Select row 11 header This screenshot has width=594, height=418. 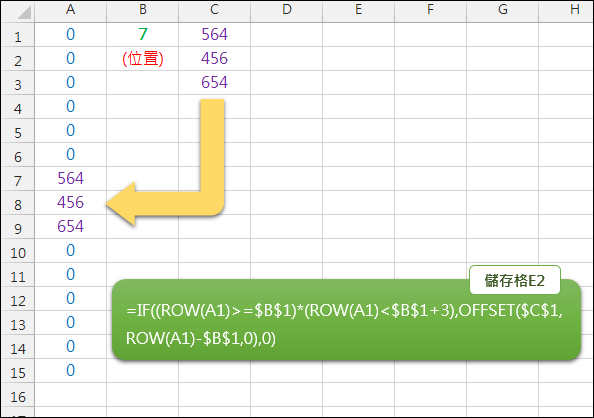pyautogui.click(x=18, y=275)
